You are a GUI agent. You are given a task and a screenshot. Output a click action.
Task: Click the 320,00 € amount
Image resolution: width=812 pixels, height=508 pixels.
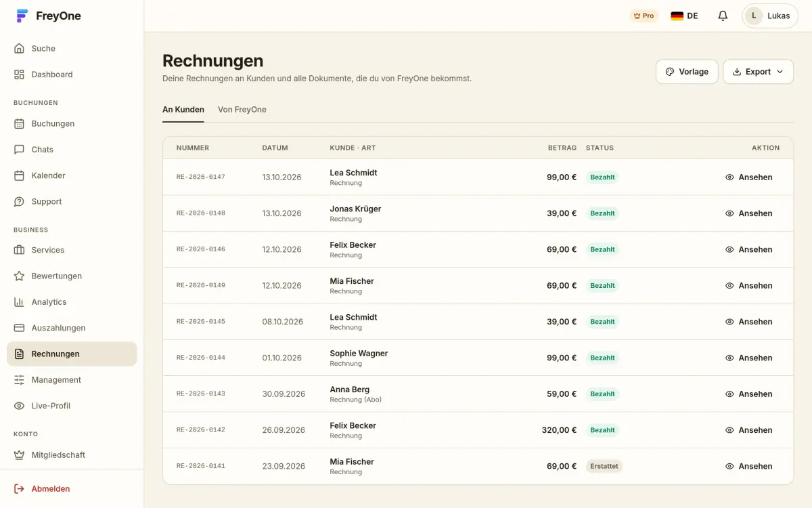(x=559, y=430)
